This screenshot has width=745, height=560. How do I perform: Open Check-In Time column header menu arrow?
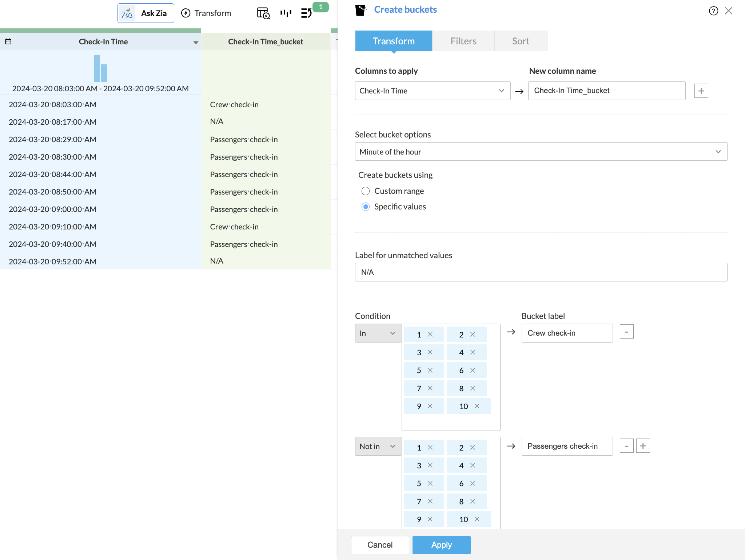196,43
